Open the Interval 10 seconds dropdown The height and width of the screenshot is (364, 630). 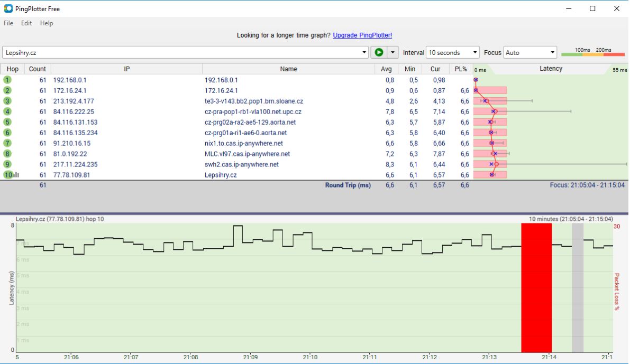tap(452, 53)
